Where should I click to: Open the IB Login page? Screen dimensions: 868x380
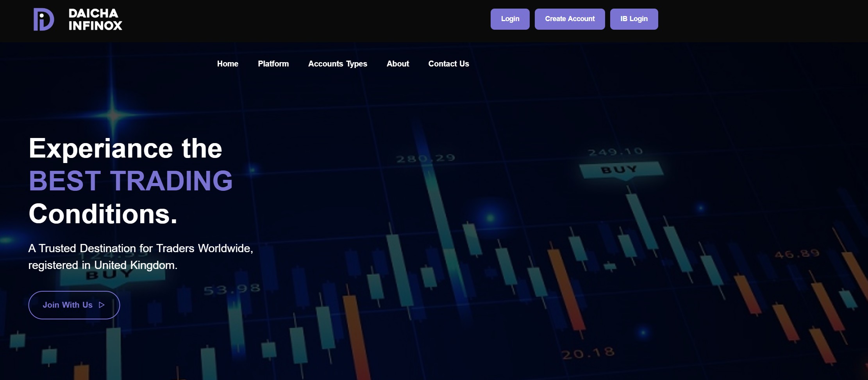634,19
